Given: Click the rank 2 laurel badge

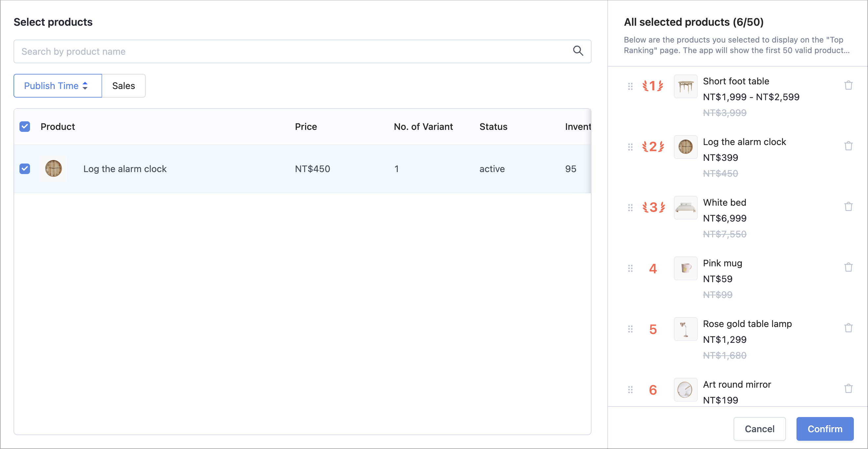Looking at the screenshot, I should coord(653,147).
